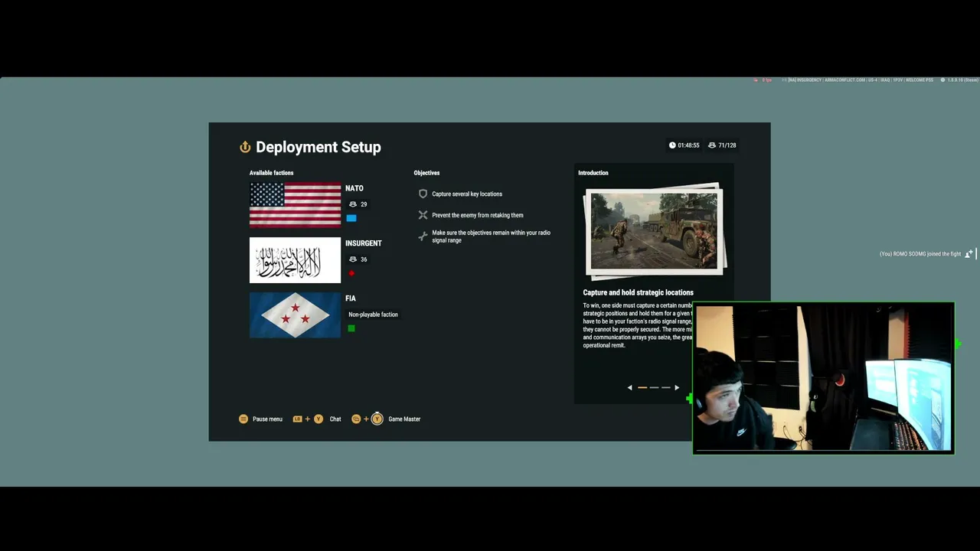This screenshot has width=980, height=551.
Task: Click the NATO faction name
Action: 354,188
